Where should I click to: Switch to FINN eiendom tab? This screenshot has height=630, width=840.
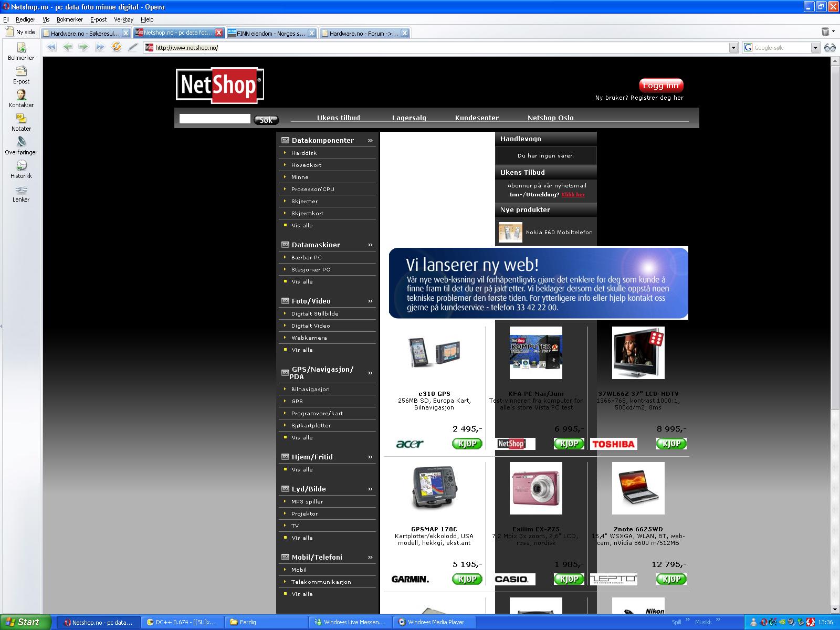[x=271, y=33]
